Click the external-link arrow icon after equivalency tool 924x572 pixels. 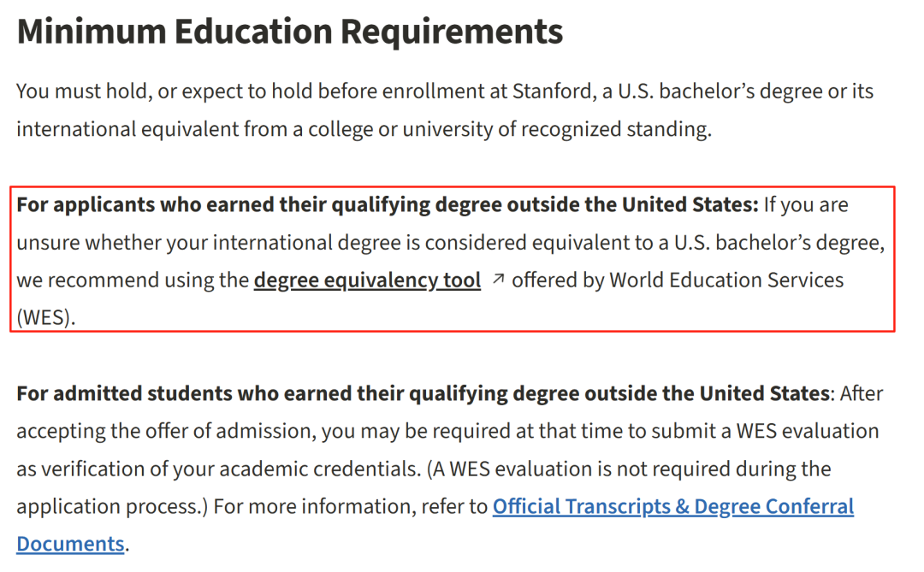498,279
